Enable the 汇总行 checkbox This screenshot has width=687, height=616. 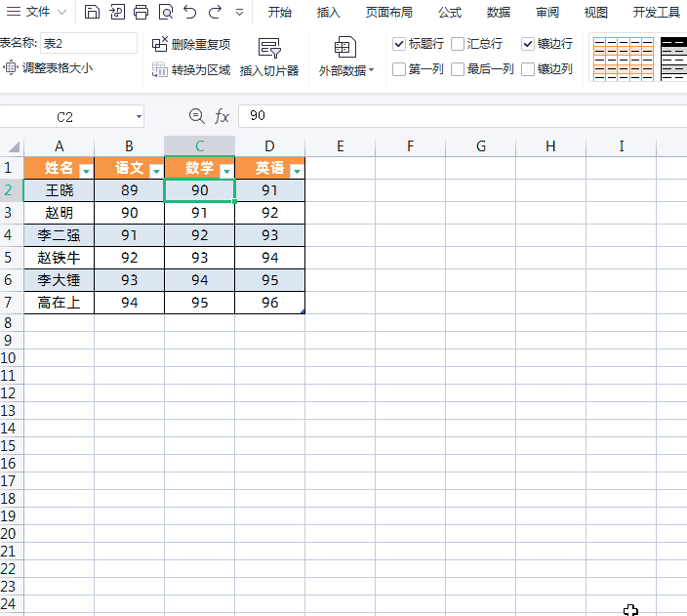click(458, 44)
